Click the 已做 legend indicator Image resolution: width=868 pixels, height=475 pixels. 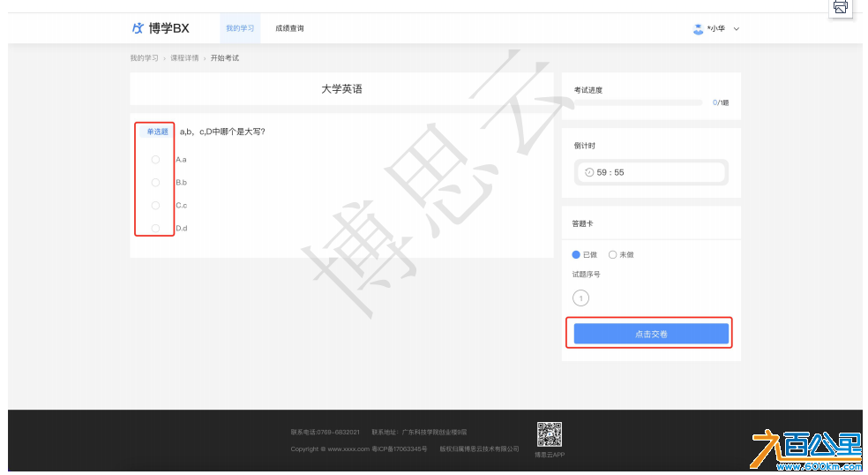[x=576, y=255]
